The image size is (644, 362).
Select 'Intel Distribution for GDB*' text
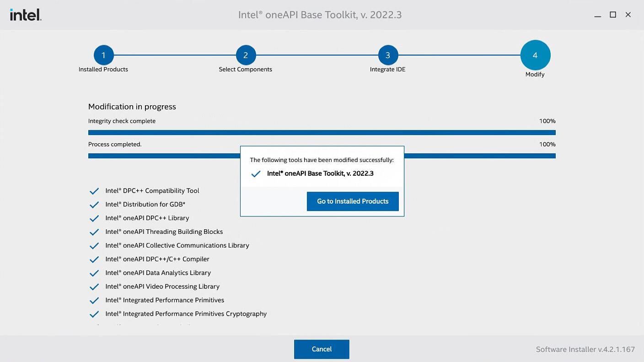pyautogui.click(x=145, y=205)
